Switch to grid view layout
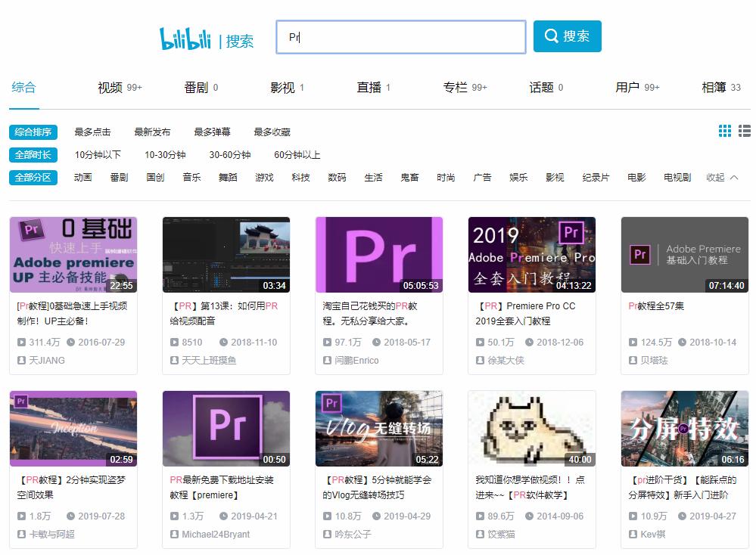756x555 pixels. [725, 130]
